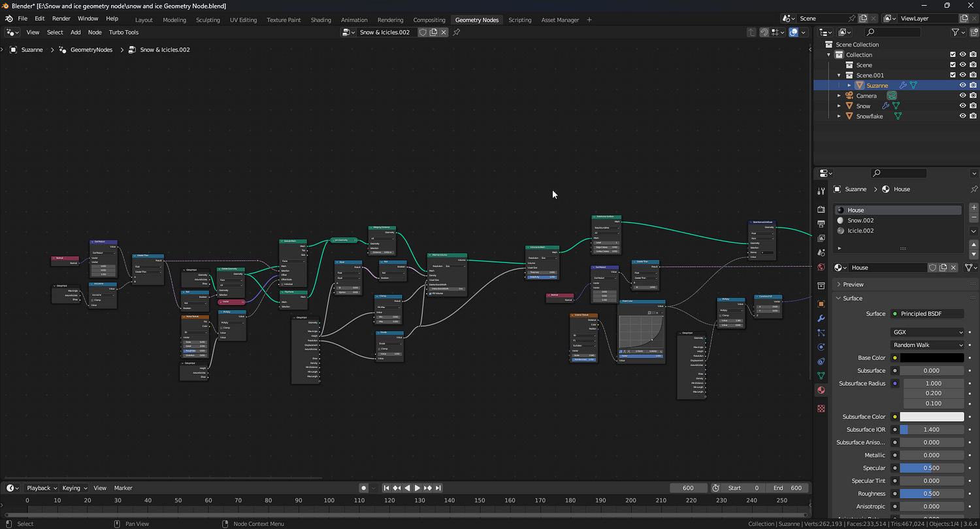Expand the Suzanne object in outliner
Viewport: 980px width, 529px height.
pos(849,85)
